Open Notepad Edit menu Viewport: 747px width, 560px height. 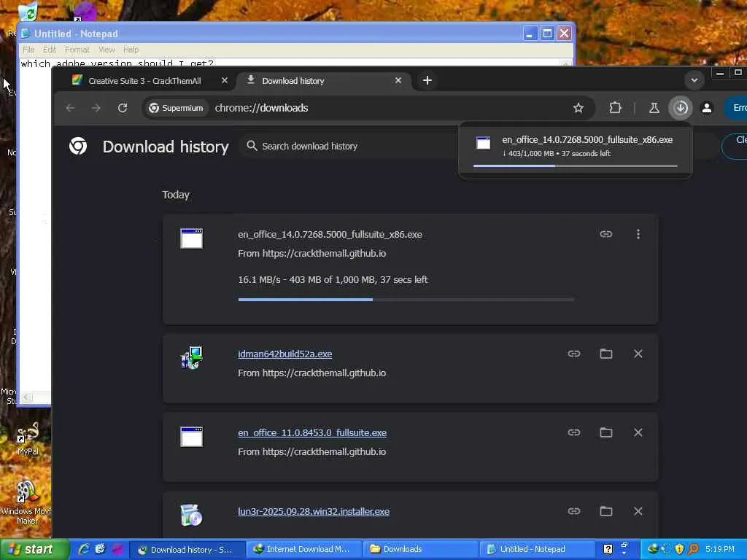50,50
